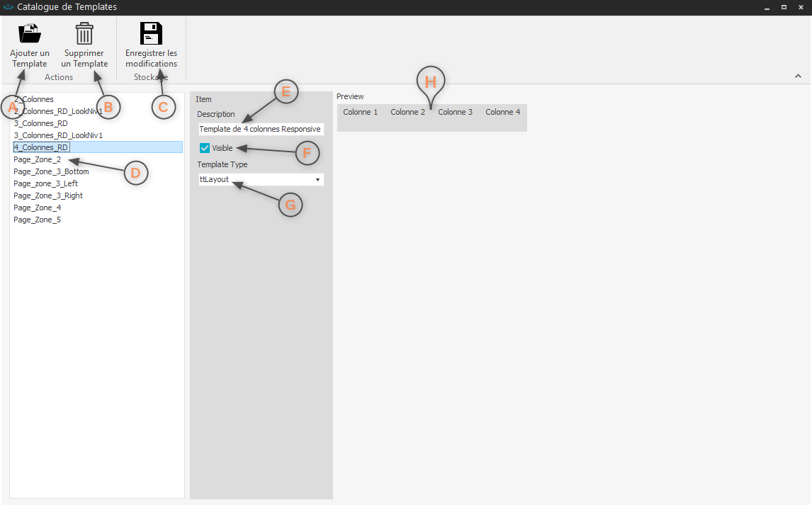Image resolution: width=812 pixels, height=505 pixels.
Task: Click the Enregistrer les modifications floppy icon
Action: (151, 33)
